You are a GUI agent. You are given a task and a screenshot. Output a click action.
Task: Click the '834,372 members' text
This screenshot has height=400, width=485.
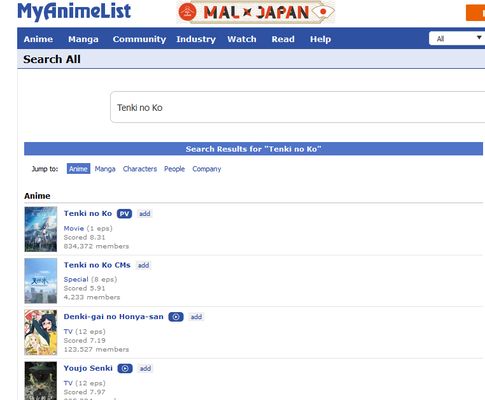[x=96, y=246]
